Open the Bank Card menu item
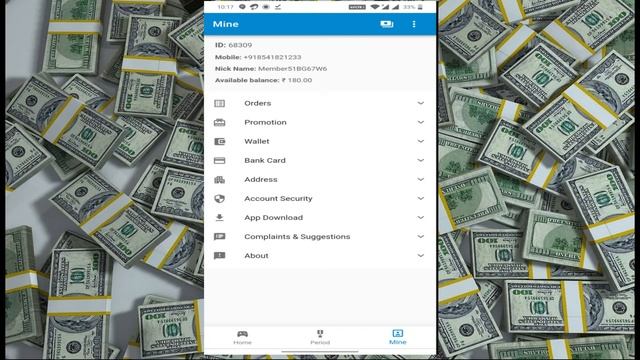This screenshot has height=360, width=640. [x=320, y=160]
